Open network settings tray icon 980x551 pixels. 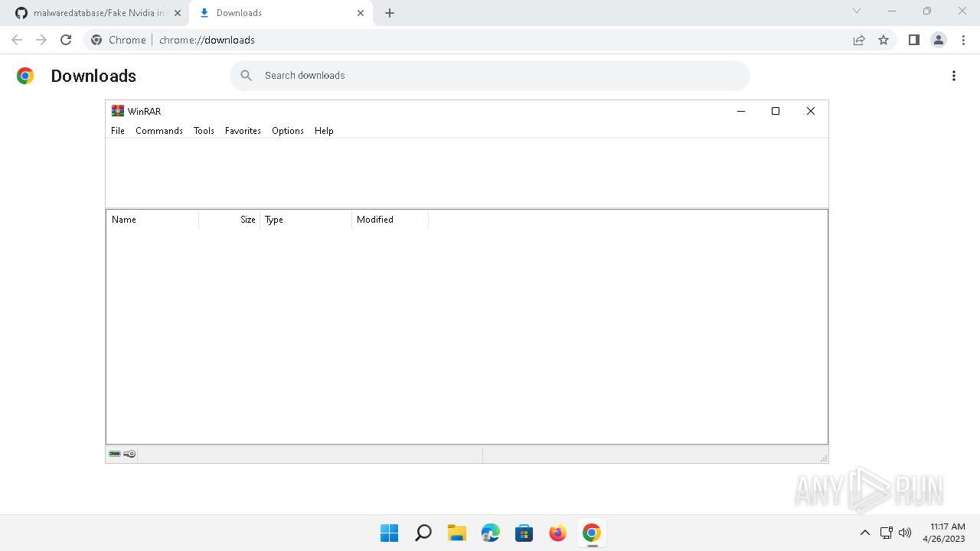tap(886, 533)
